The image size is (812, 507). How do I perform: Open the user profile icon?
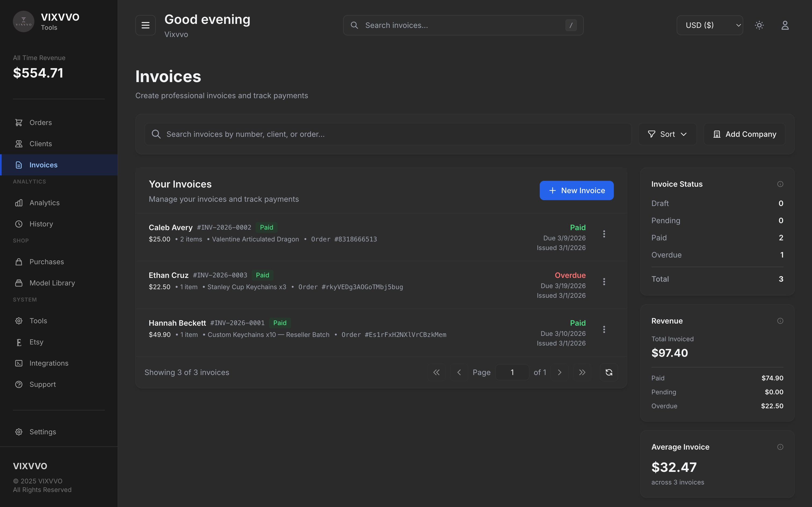pos(785,25)
